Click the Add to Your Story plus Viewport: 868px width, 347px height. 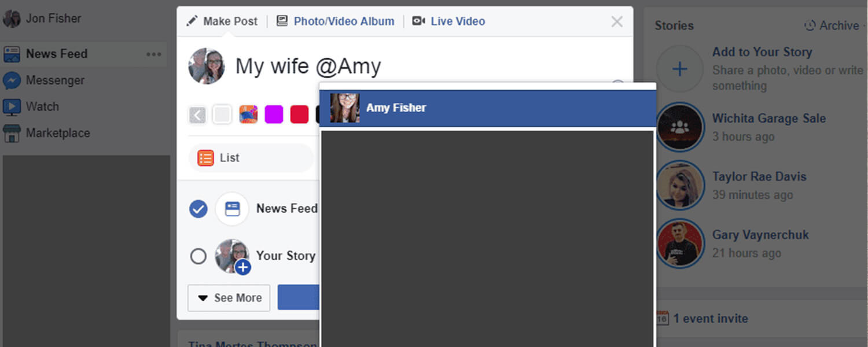tap(680, 69)
